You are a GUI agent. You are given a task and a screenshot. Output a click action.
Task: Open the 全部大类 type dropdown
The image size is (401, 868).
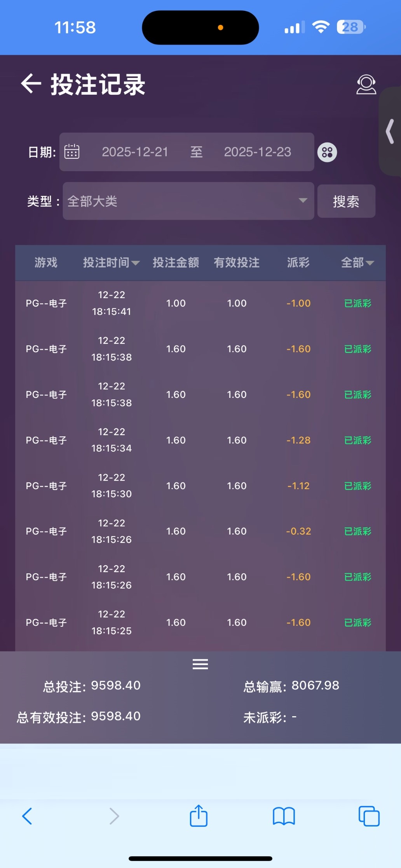point(188,201)
